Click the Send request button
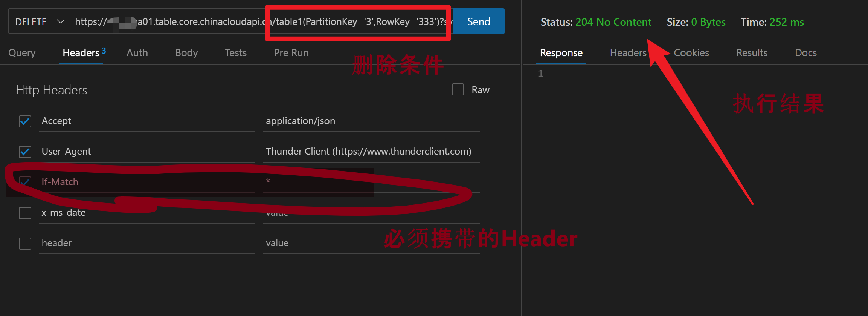The width and height of the screenshot is (868, 316). [x=478, y=21]
